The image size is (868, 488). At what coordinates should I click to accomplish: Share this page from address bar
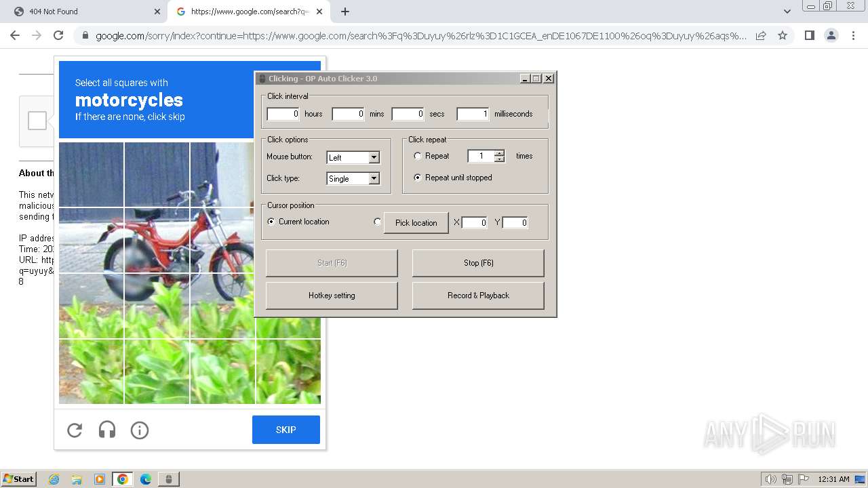pyautogui.click(x=761, y=35)
